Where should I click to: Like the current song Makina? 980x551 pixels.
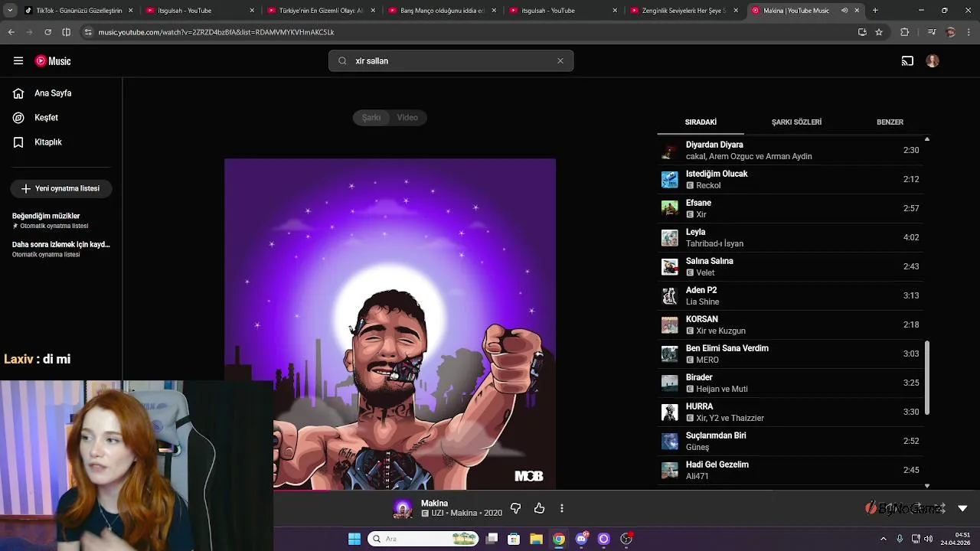(x=539, y=508)
